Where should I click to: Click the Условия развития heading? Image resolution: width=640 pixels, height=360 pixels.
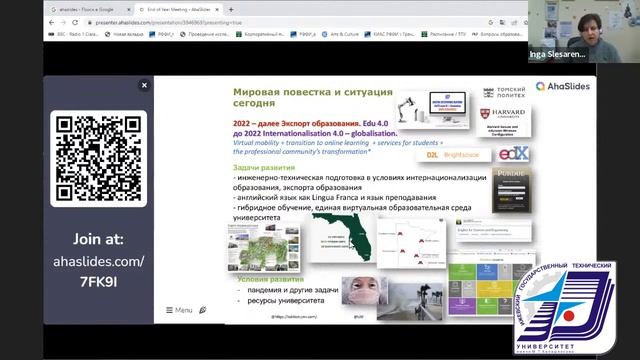click(271, 280)
